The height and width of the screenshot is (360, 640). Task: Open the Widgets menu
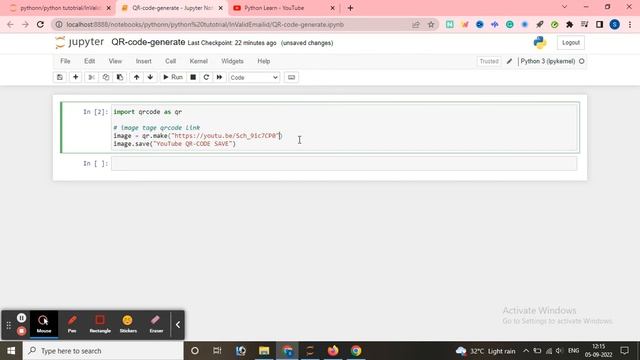tap(232, 61)
